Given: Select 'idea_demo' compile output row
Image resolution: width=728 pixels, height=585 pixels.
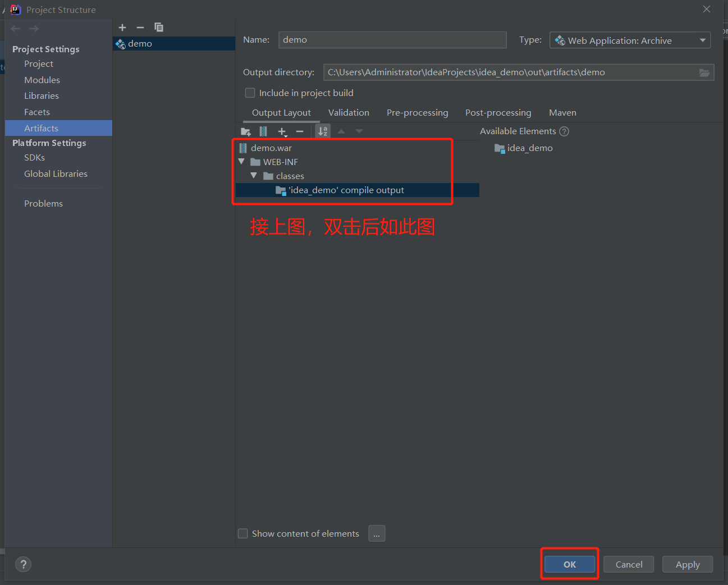Looking at the screenshot, I should 357,190.
